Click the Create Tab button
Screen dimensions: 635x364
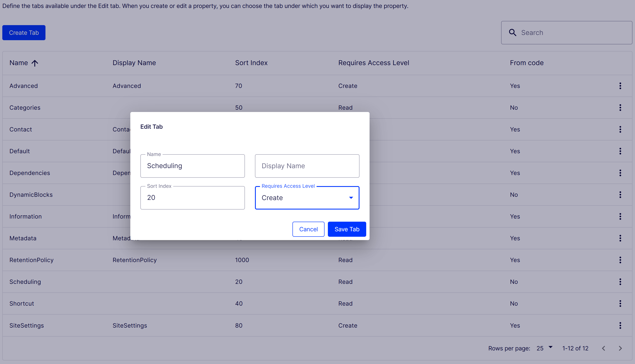point(24,32)
